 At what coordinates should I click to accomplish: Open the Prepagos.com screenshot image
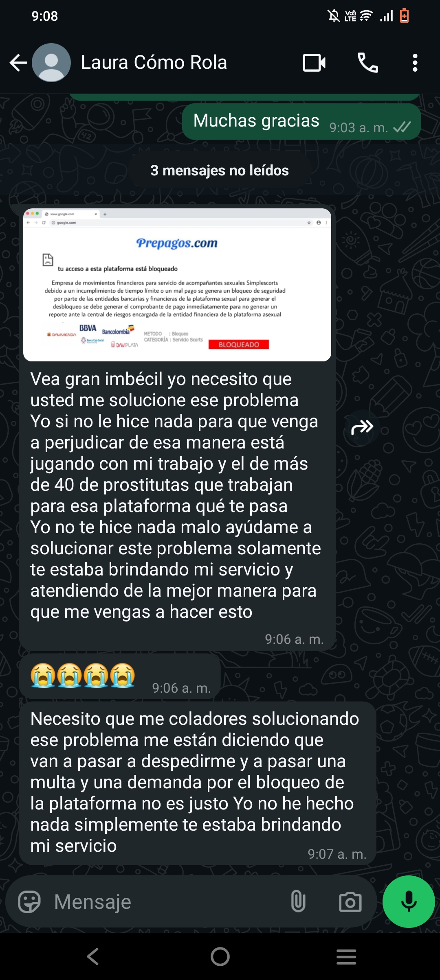tap(177, 285)
